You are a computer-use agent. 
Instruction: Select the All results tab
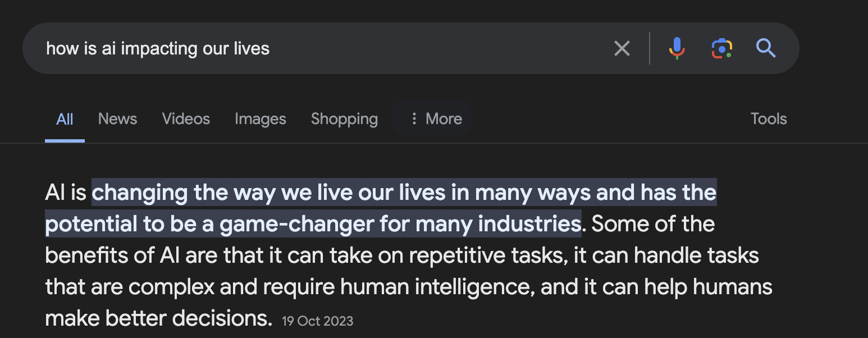65,119
